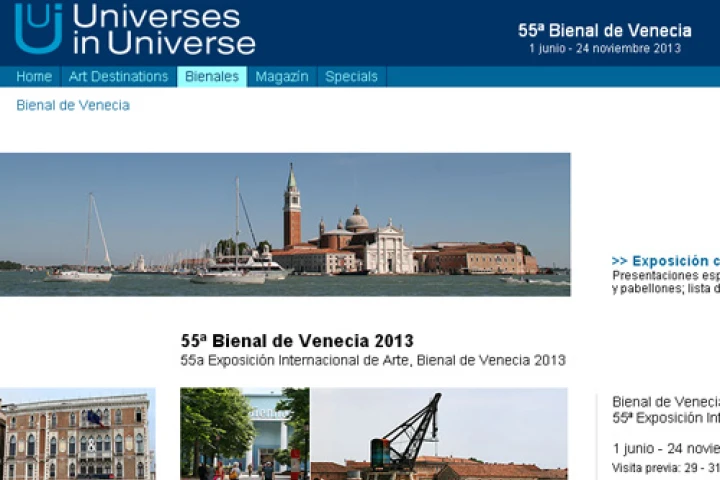Click the Visita previa line in the sidebar
720x480 pixels.
665,468
